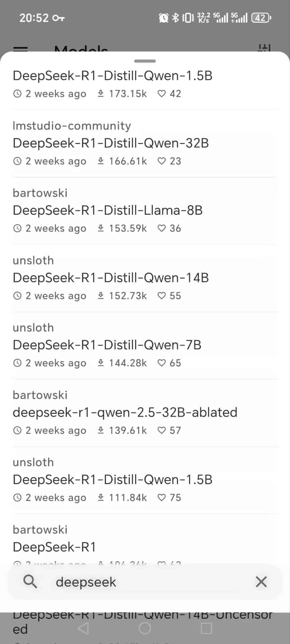Open the filter settings sliders icon

point(264,48)
